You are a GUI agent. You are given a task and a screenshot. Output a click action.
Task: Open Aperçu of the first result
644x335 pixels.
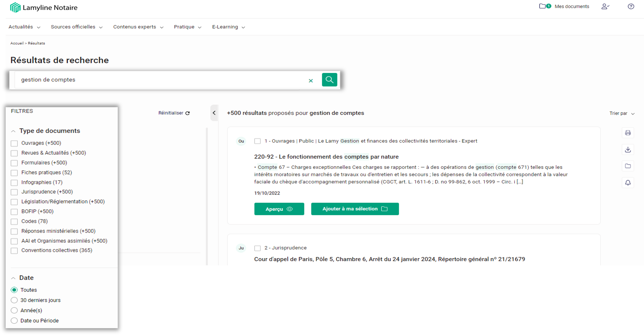point(279,209)
